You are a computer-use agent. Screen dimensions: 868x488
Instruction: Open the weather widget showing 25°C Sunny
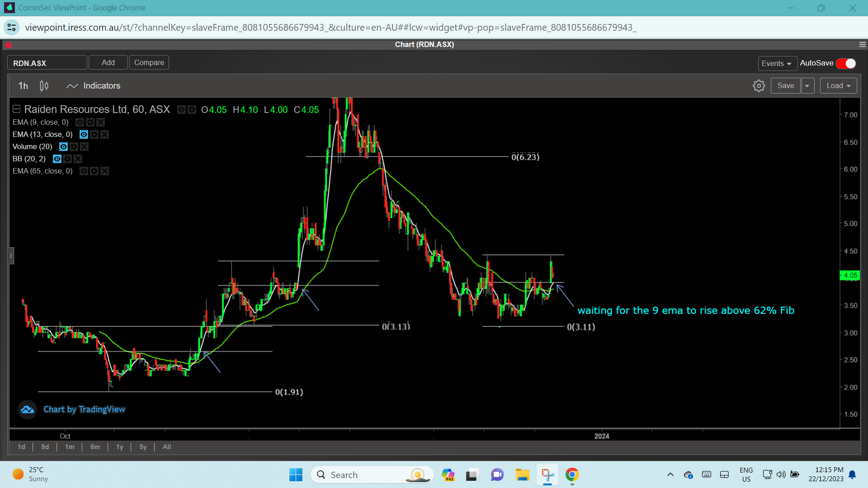point(30,474)
